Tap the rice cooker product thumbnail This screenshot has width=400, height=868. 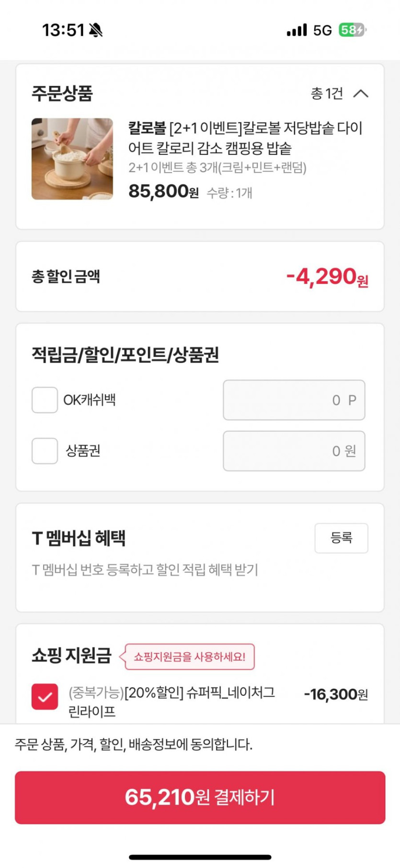point(72,159)
